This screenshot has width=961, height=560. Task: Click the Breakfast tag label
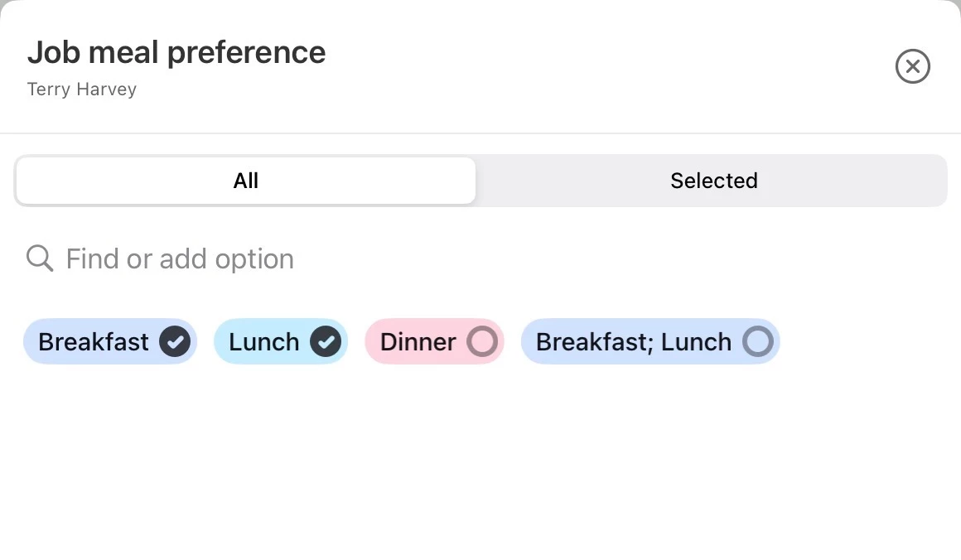pos(94,341)
